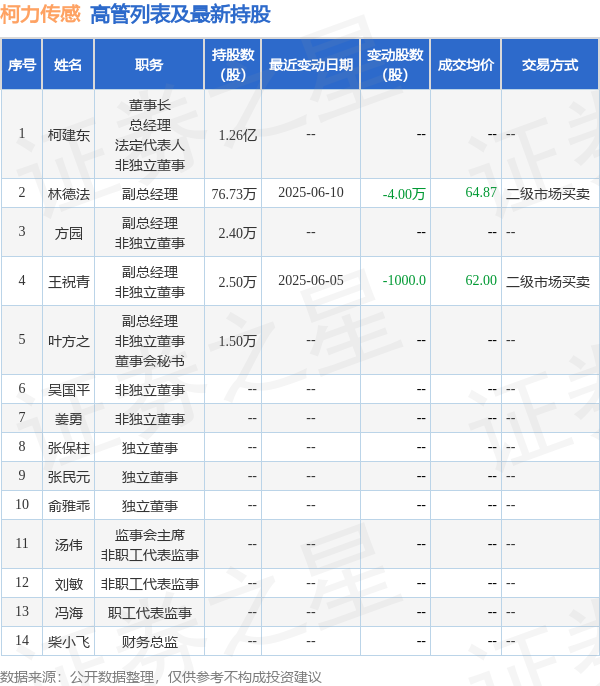Click the 1.50万 shareholding value

[237, 340]
